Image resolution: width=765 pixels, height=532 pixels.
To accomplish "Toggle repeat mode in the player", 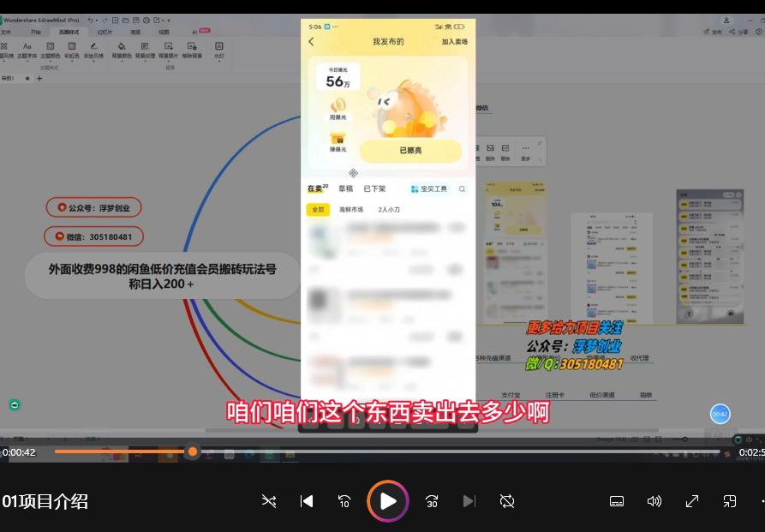I will click(507, 501).
